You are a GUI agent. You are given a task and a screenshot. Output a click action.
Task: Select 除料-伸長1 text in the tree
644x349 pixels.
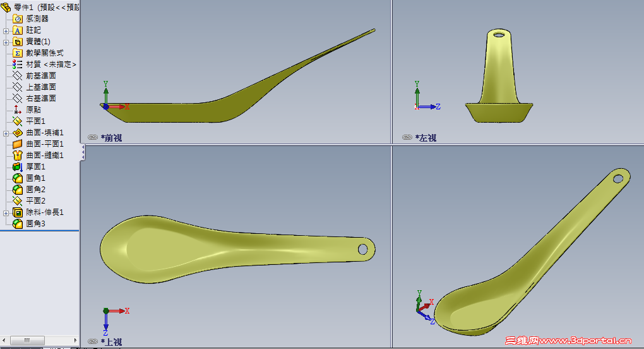[45, 212]
